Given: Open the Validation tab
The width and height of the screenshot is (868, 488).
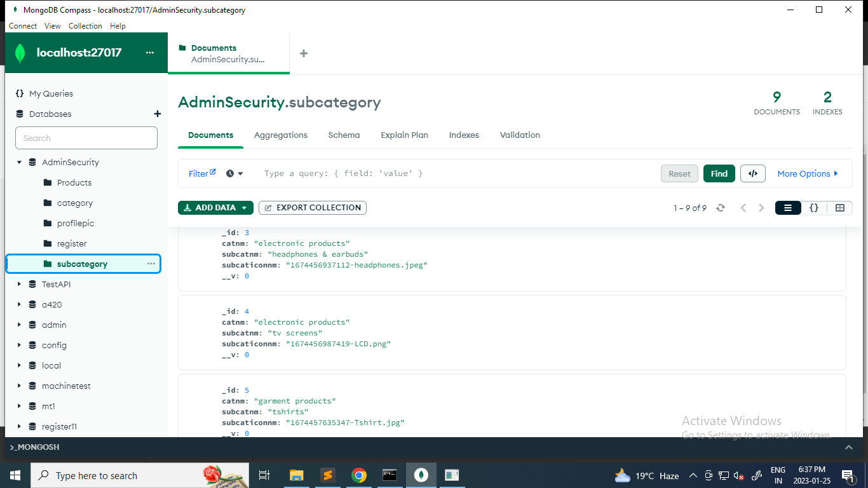Looking at the screenshot, I should tap(520, 135).
